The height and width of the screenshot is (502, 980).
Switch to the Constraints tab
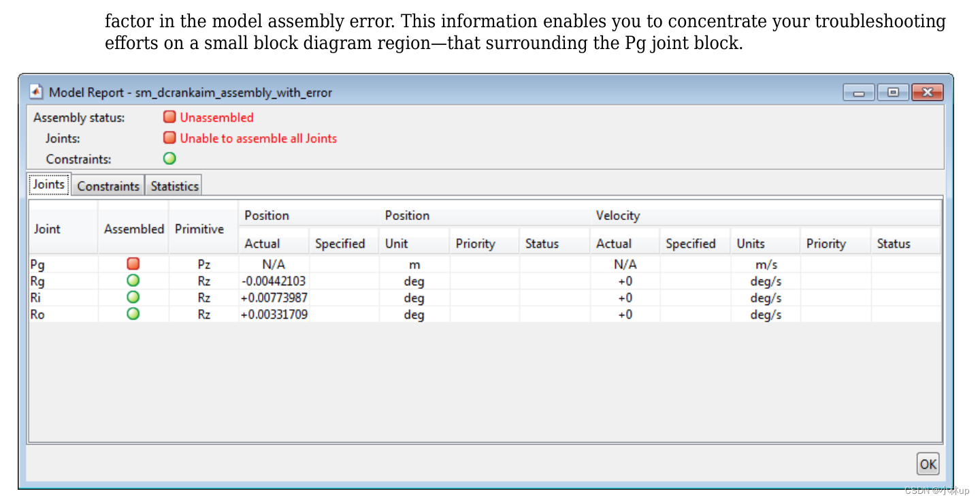coord(108,185)
